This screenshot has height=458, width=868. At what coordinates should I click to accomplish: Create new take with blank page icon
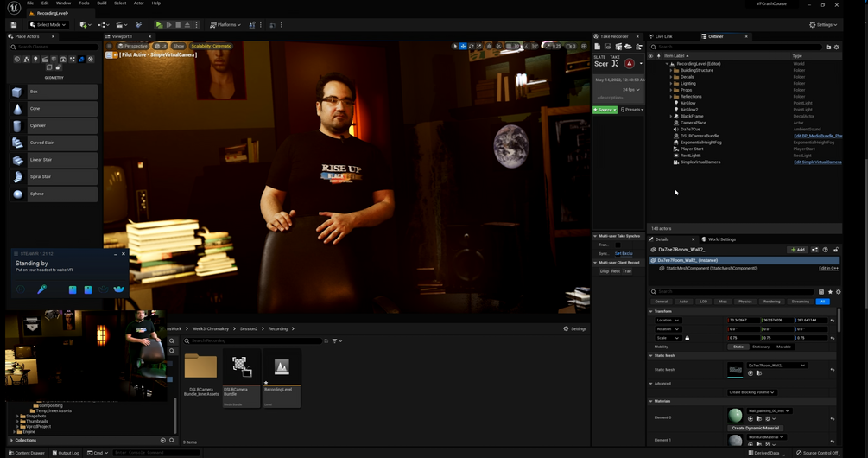click(598, 47)
